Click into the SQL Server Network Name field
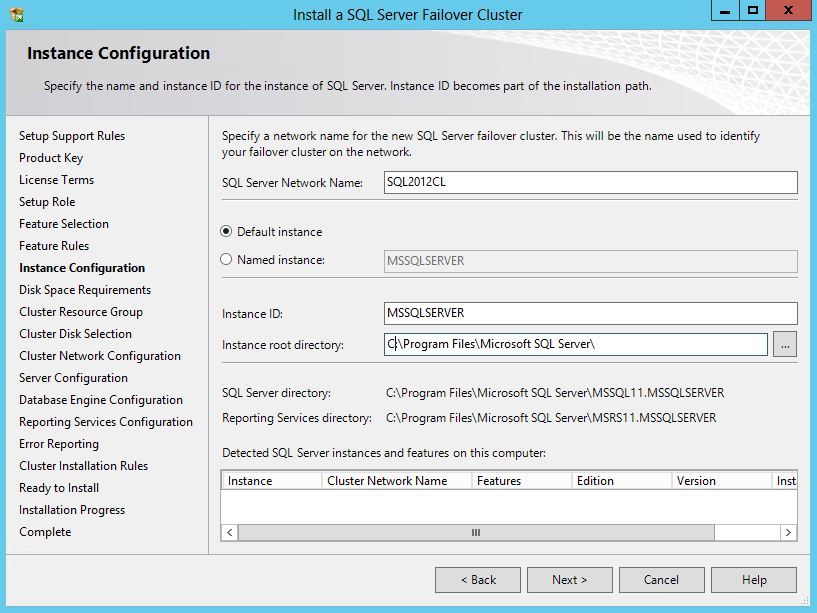Image resolution: width=817 pixels, height=613 pixels. (590, 182)
